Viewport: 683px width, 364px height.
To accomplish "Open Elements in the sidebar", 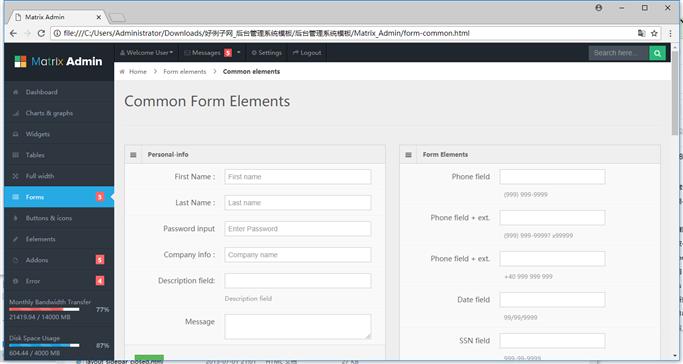I will click(x=59, y=239).
